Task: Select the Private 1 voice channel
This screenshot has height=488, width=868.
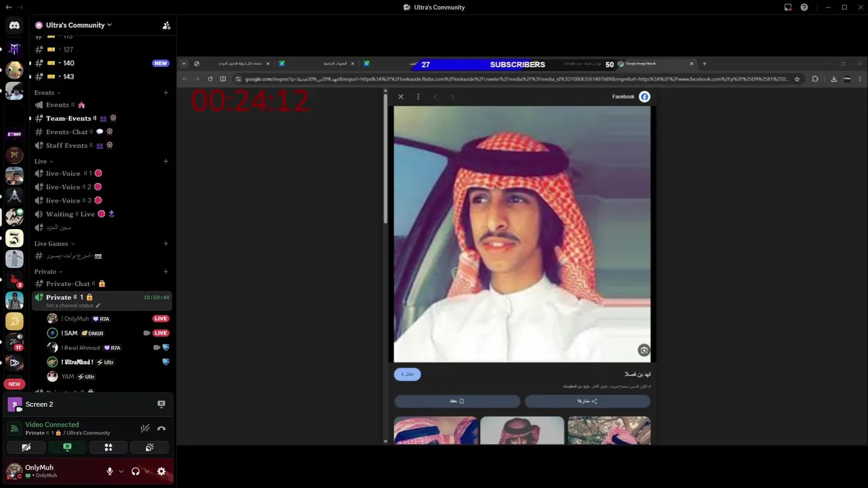Action: point(101,300)
